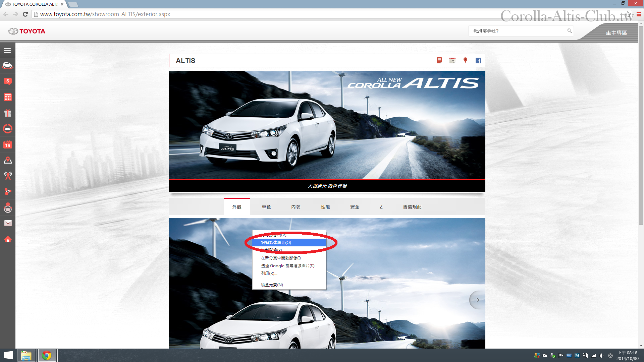Click the calculator grid icon in the sidebar
This screenshot has height=362, width=644.
7,97
